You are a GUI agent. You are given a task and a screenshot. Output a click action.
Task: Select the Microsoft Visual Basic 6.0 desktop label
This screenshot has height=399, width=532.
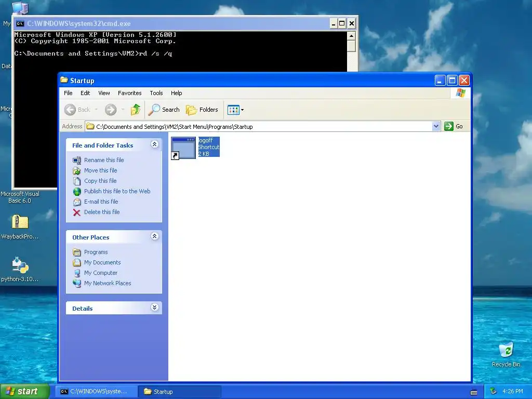[x=20, y=197]
